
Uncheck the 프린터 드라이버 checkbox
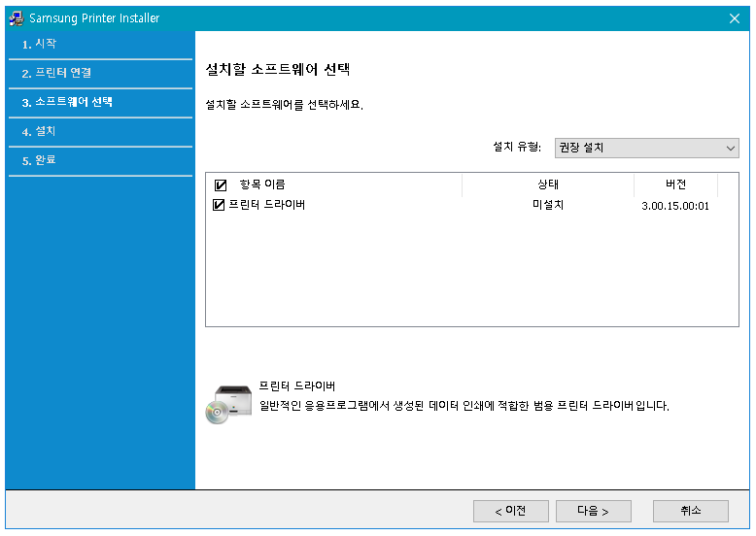(x=219, y=205)
